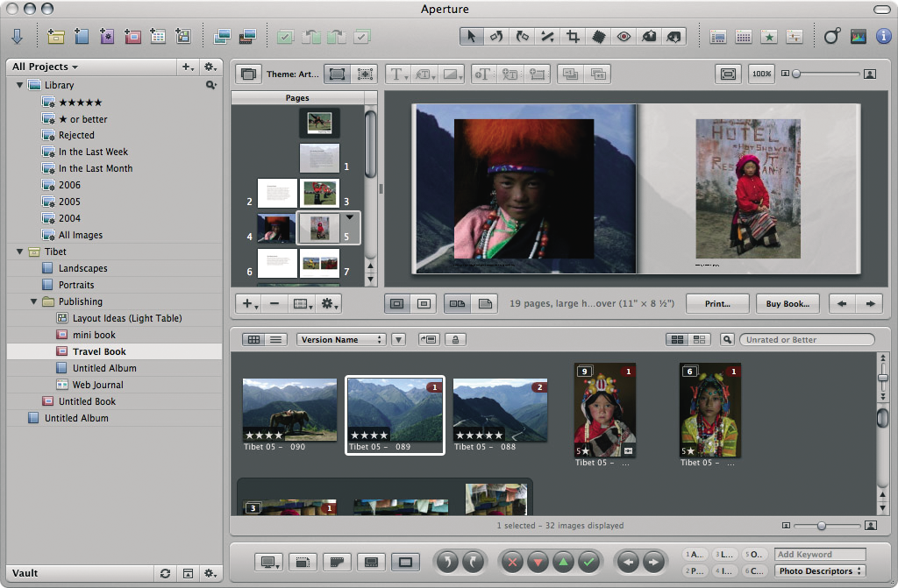Select the Rejected smart album
This screenshot has width=898, height=588.
pyautogui.click(x=115, y=135)
